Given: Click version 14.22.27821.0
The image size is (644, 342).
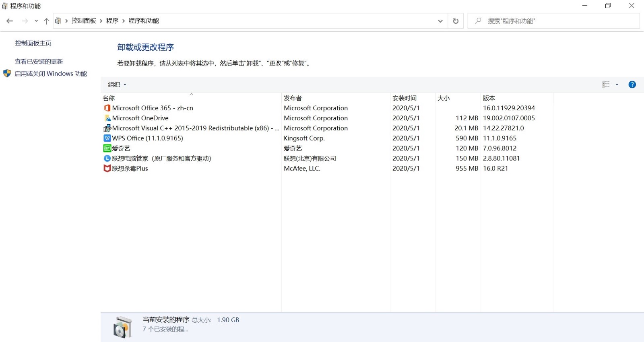Looking at the screenshot, I should click(x=503, y=128).
